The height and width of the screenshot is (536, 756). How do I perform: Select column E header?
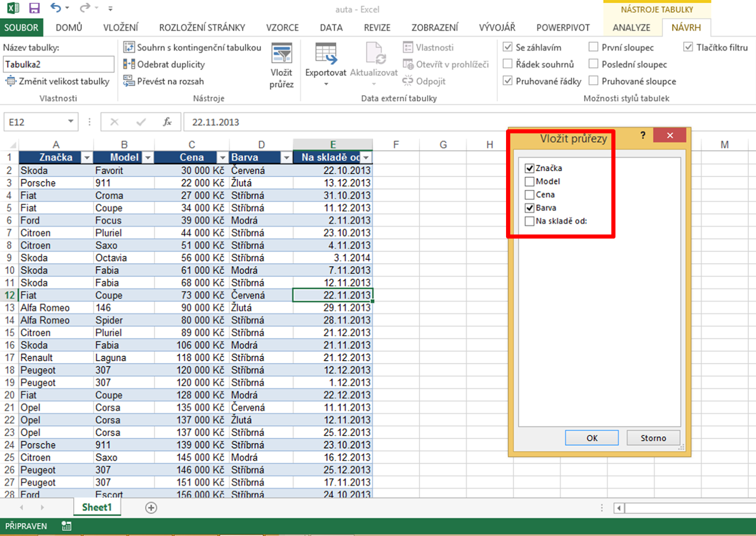click(x=333, y=145)
